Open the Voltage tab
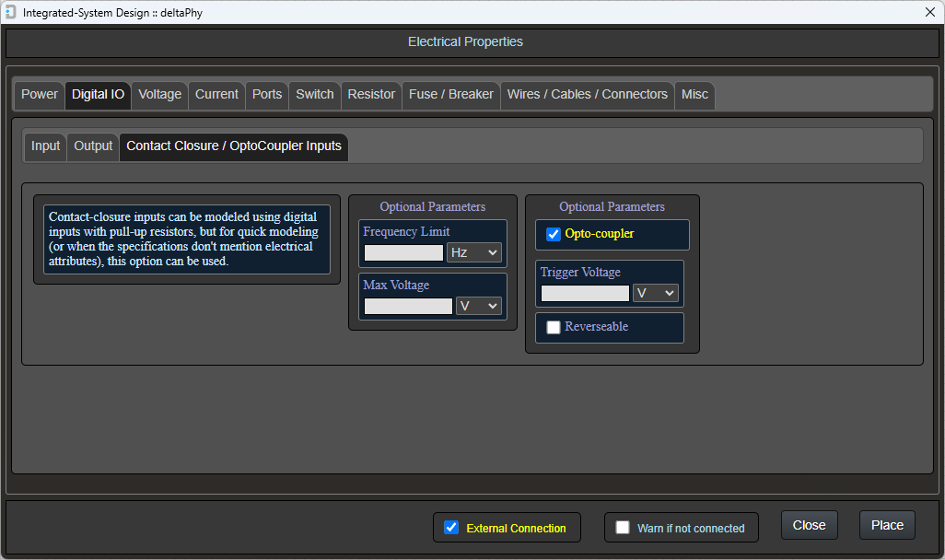 pos(159,94)
